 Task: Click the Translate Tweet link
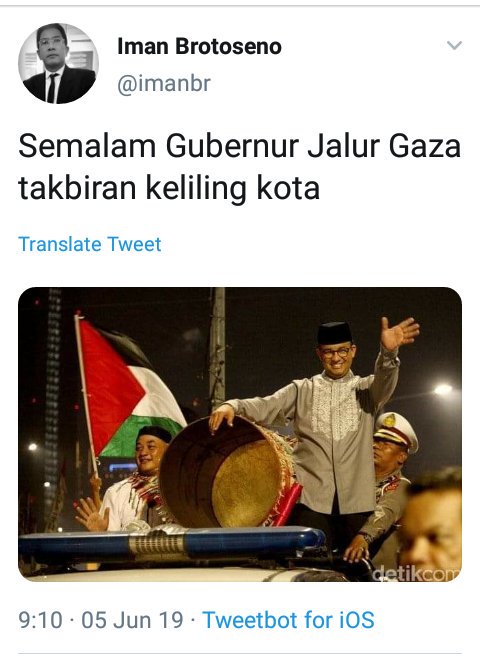[x=90, y=244]
